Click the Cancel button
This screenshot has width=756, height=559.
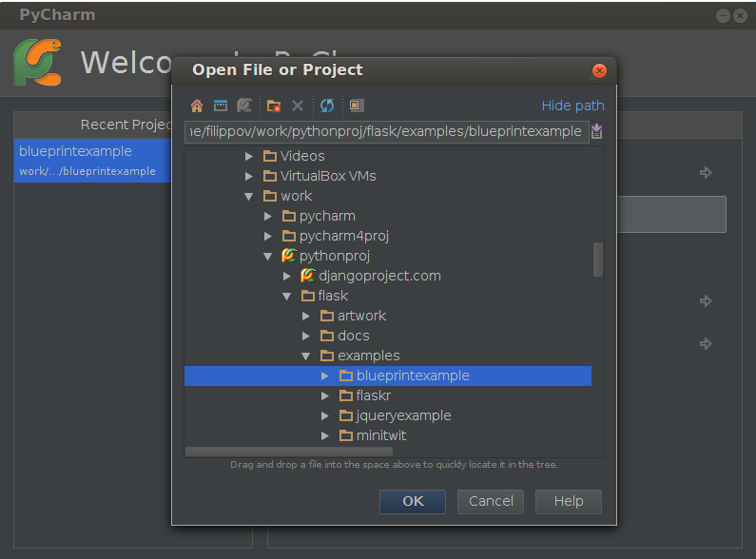pyautogui.click(x=491, y=501)
